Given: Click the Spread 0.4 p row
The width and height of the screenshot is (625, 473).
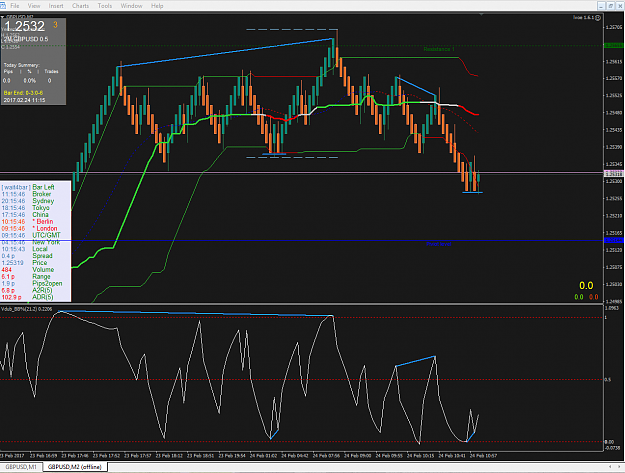Looking at the screenshot, I should point(27,256).
